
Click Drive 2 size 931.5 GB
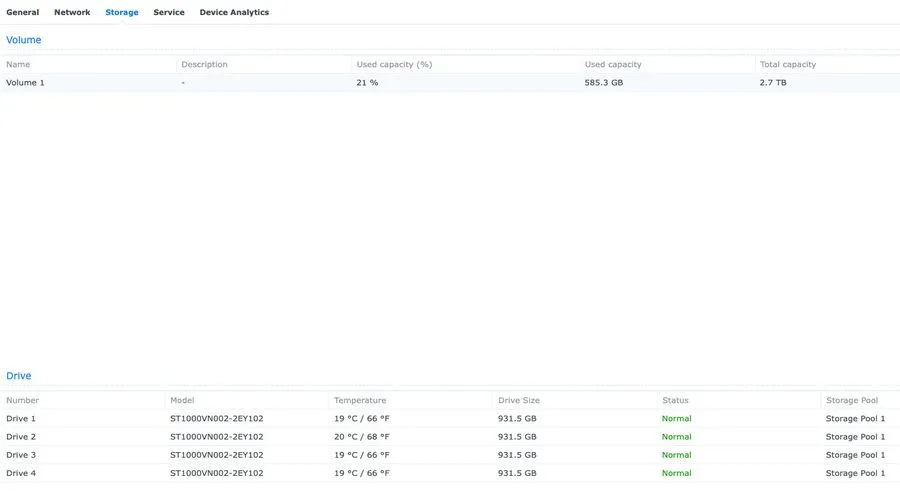517,437
